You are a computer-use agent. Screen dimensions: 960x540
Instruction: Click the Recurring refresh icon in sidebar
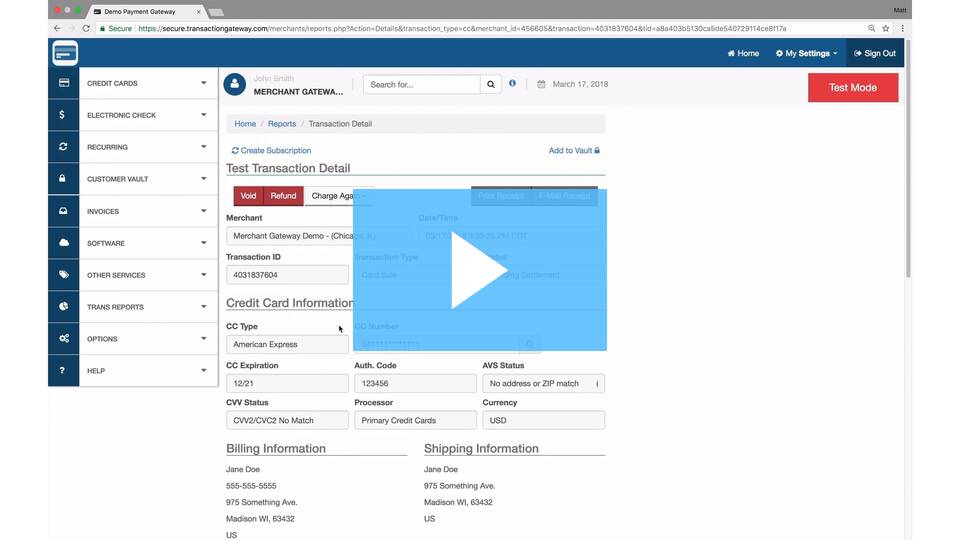[63, 146]
